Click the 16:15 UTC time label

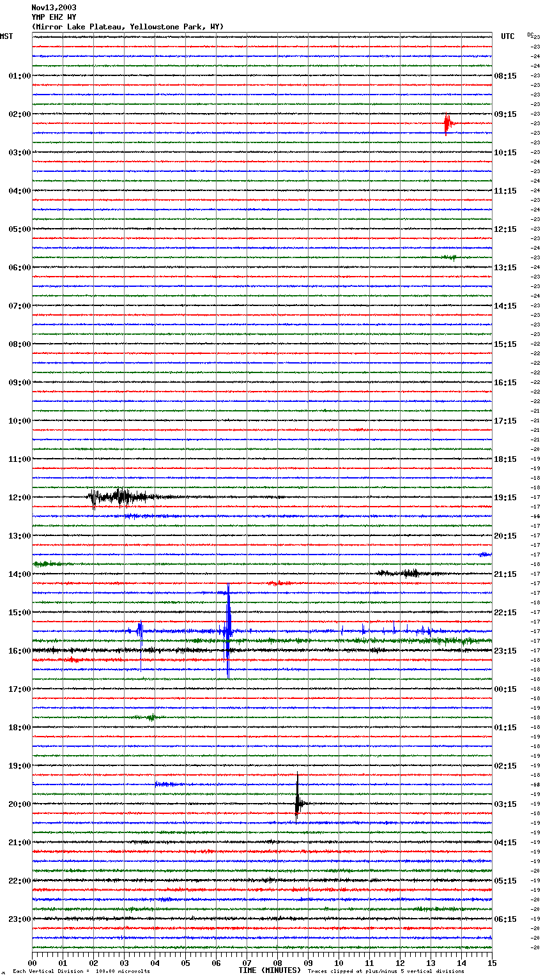point(505,383)
